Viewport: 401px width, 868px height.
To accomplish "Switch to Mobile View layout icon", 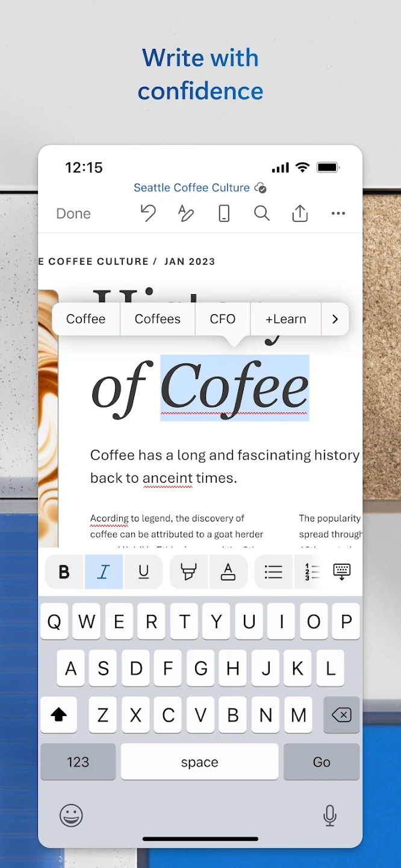I will (x=224, y=213).
